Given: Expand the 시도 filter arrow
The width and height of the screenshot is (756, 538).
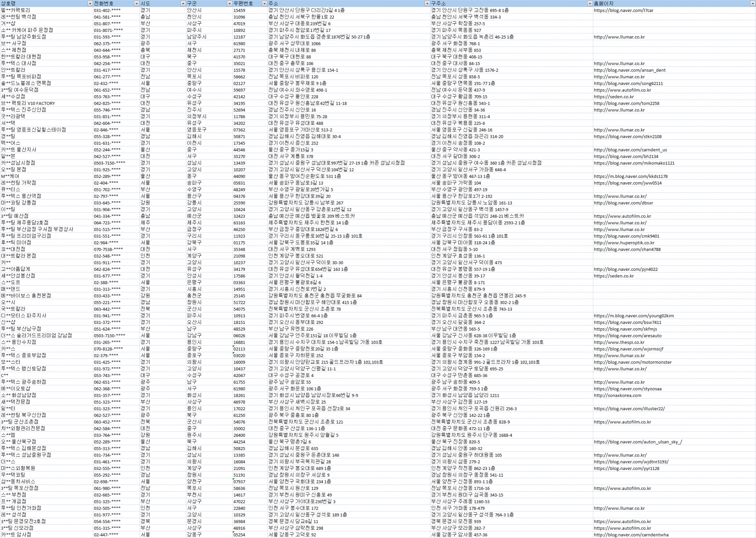Looking at the screenshot, I should point(183,4).
